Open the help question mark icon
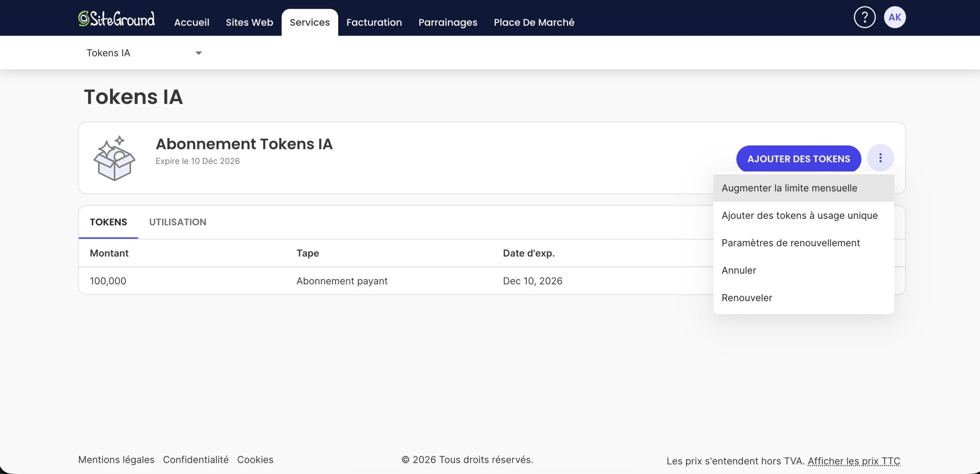980x474 pixels. click(x=864, y=17)
